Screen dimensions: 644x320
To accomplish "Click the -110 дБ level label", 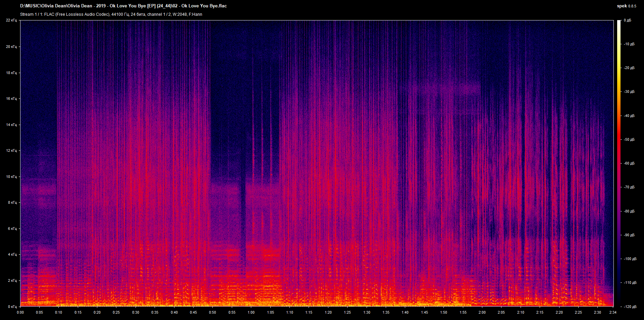I will [630, 283].
